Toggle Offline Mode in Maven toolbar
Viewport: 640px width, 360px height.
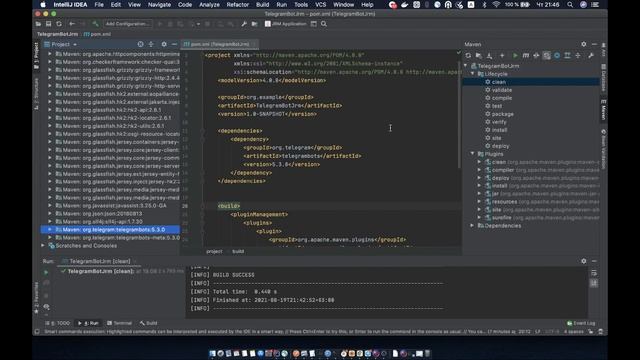[x=536, y=56]
